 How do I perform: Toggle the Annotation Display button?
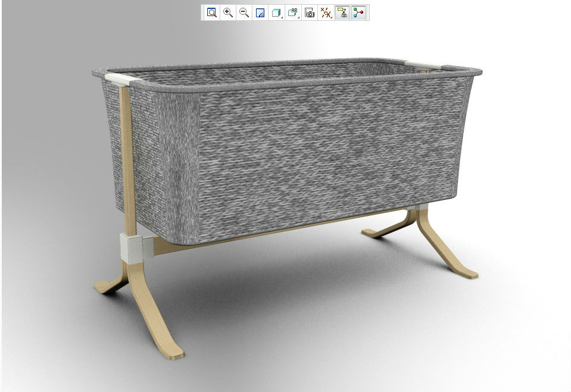click(342, 12)
